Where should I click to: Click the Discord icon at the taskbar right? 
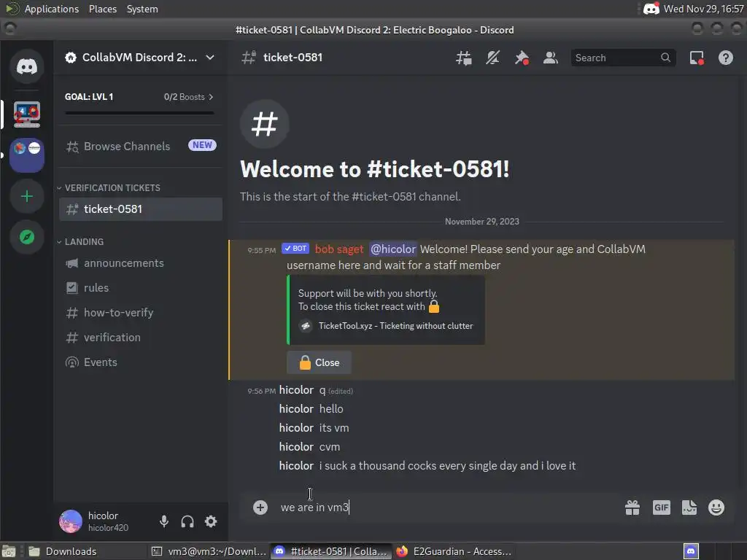click(x=691, y=551)
